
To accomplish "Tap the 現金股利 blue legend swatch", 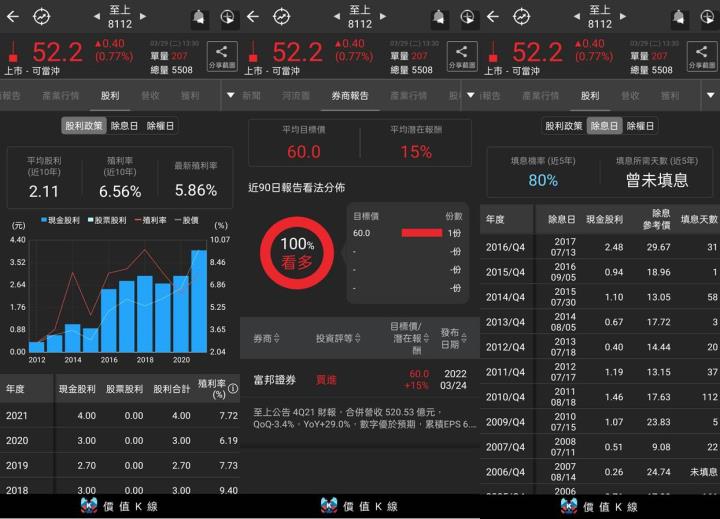I will point(45,220).
